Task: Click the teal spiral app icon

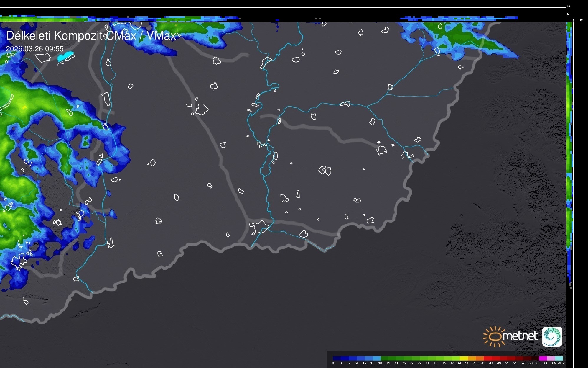Action: pos(552,336)
